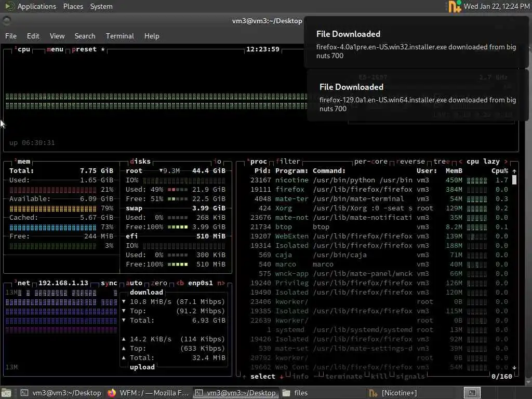Click left arrow to change sort column
The height and width of the screenshot is (399, 532).
pyautogui.click(x=460, y=162)
